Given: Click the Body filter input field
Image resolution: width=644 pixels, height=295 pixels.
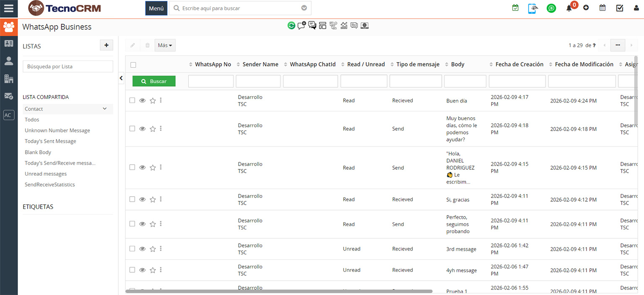Looking at the screenshot, I should (x=465, y=81).
